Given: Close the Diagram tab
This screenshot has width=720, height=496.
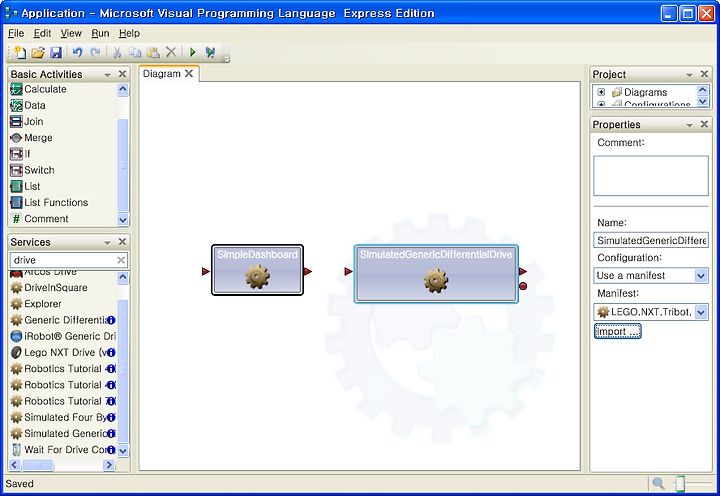Looking at the screenshot, I should [189, 73].
